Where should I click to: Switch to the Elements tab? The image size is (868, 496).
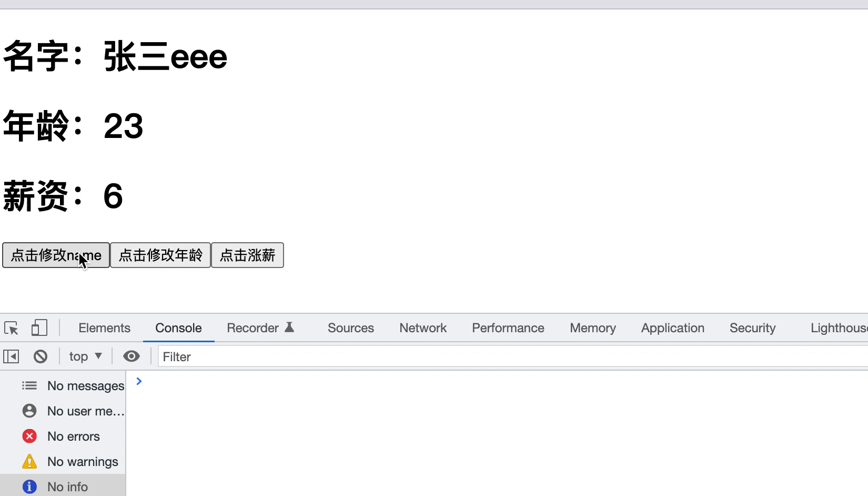pos(104,328)
